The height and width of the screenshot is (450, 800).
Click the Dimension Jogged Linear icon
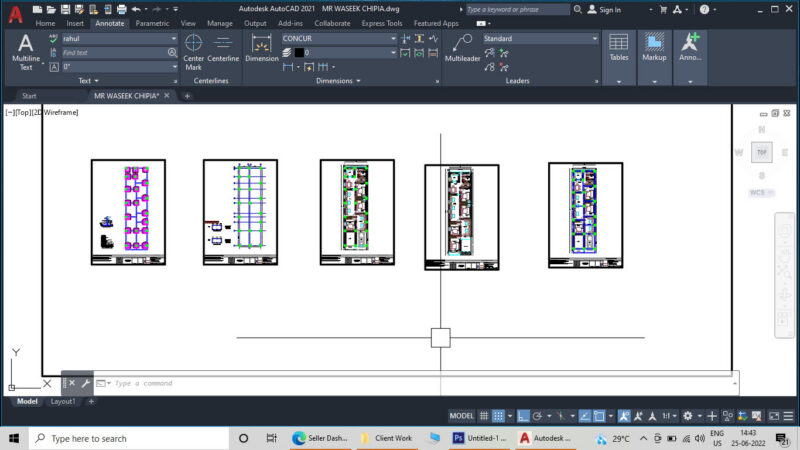pos(433,38)
